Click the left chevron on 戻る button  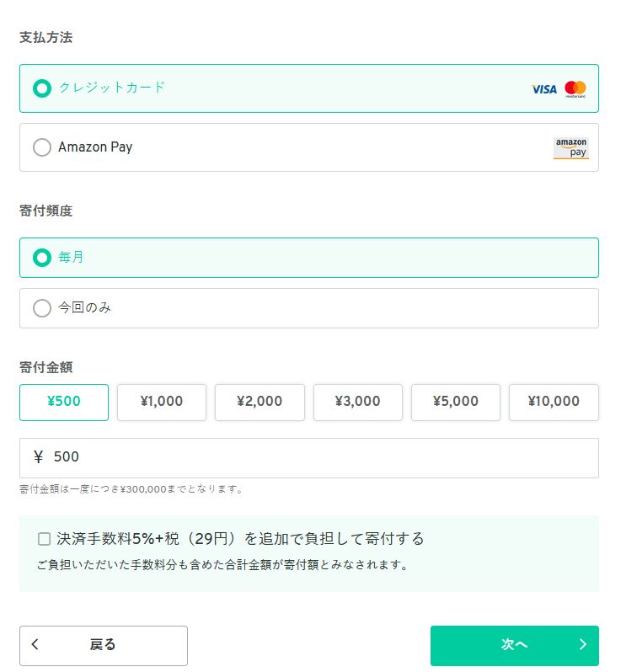35,643
